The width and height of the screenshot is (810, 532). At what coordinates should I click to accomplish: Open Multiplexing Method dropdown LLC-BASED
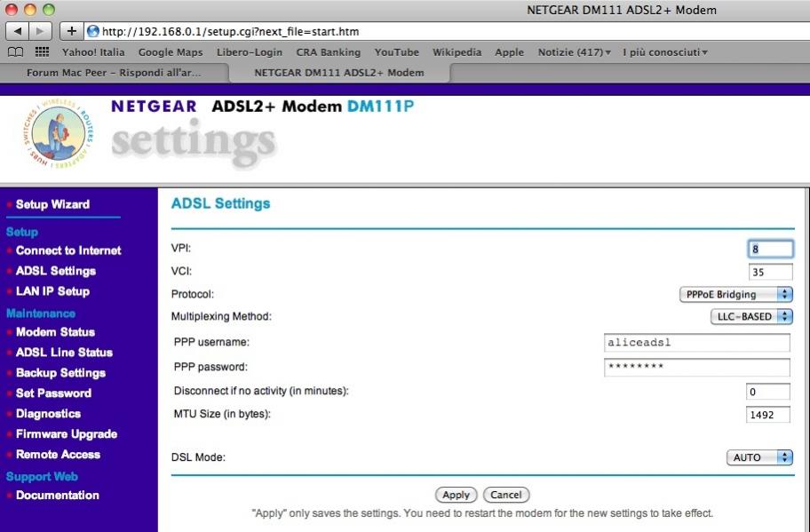[751, 316]
